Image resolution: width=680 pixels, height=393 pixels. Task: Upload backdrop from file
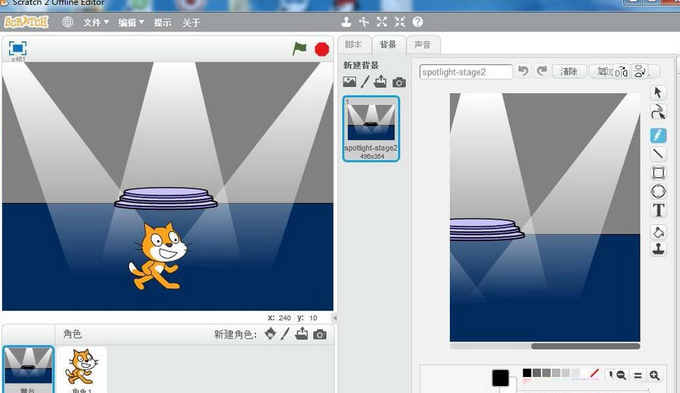click(x=380, y=81)
